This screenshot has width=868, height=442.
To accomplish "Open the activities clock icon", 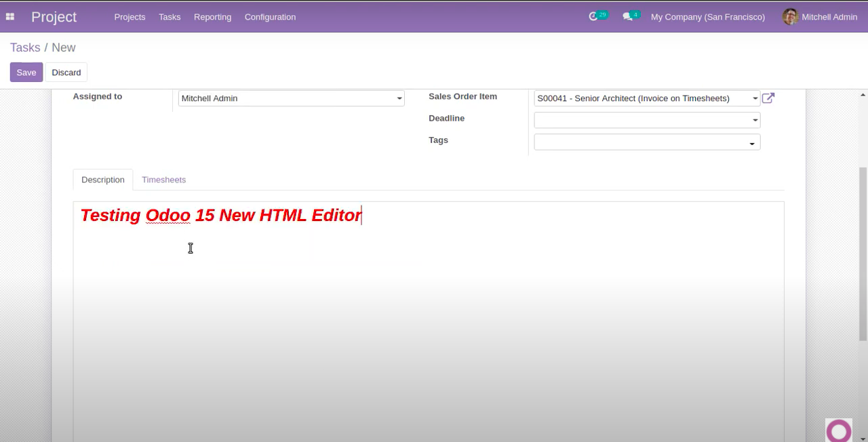I will 593,16.
